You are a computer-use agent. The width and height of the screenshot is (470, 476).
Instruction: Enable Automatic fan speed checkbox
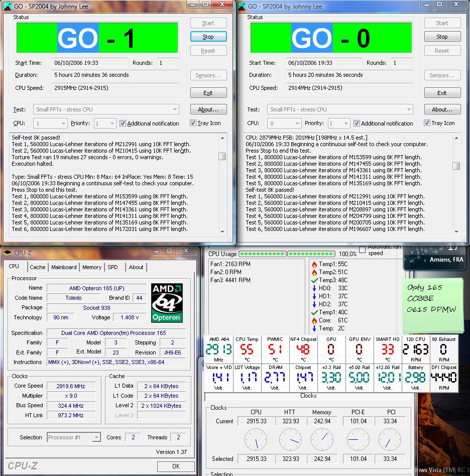pyautogui.click(x=362, y=250)
